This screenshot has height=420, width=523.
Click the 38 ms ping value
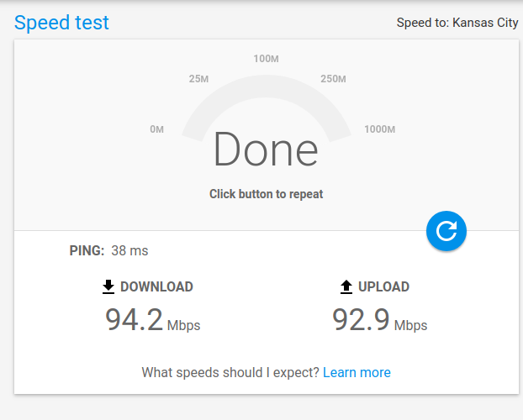129,250
